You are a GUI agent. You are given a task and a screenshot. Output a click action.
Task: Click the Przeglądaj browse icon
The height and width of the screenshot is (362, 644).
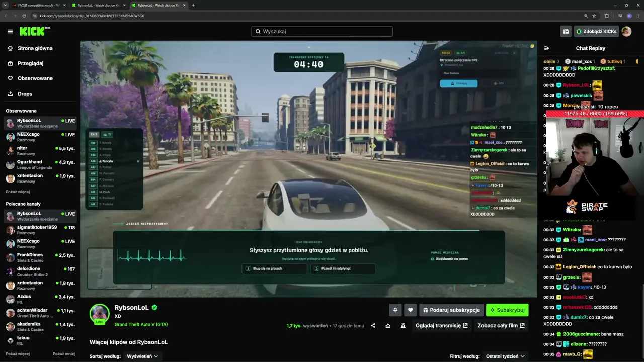(10, 63)
